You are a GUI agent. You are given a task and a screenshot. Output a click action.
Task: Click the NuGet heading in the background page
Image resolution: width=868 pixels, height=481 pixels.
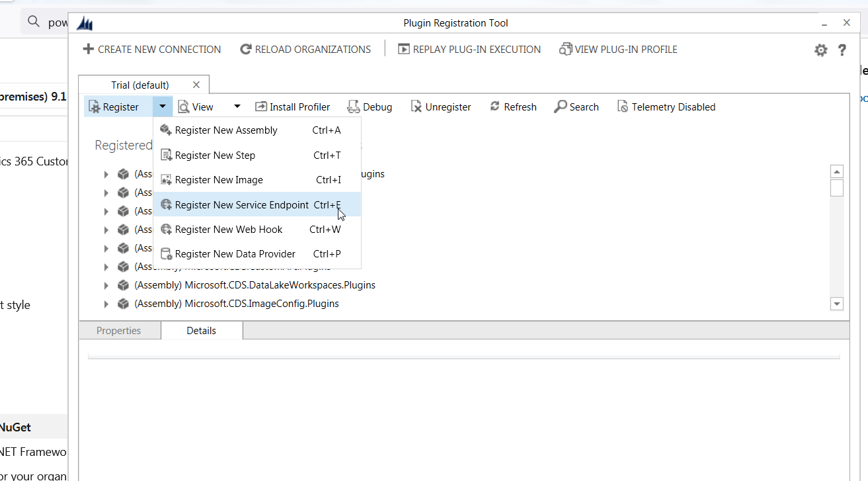coord(15,427)
